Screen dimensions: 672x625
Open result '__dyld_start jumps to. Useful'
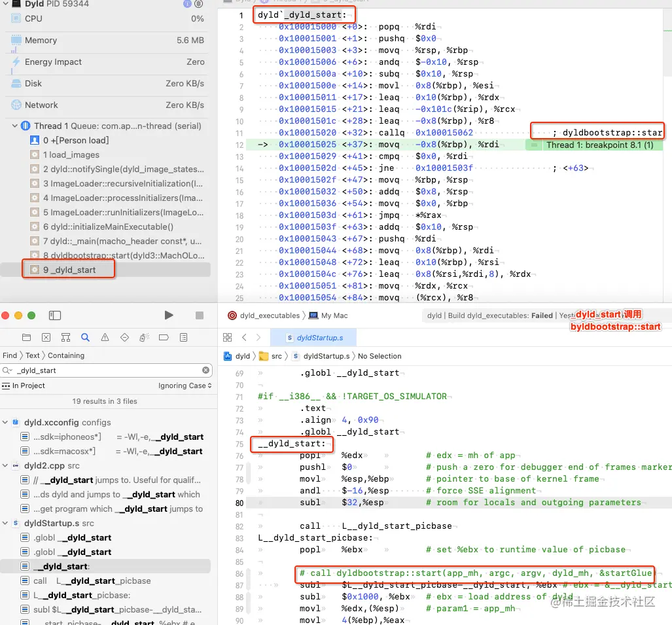pyautogui.click(x=111, y=480)
